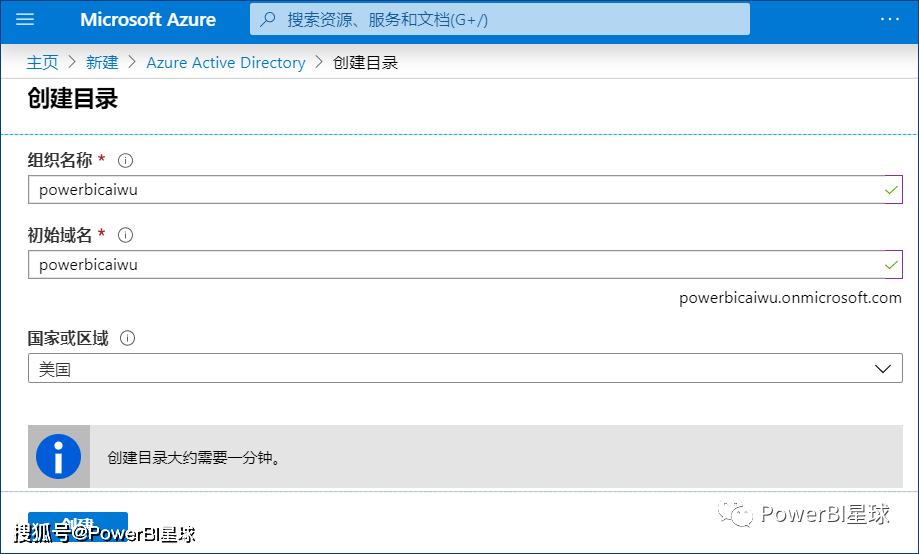Click the 组织名称 field label

pyautogui.click(x=60, y=160)
